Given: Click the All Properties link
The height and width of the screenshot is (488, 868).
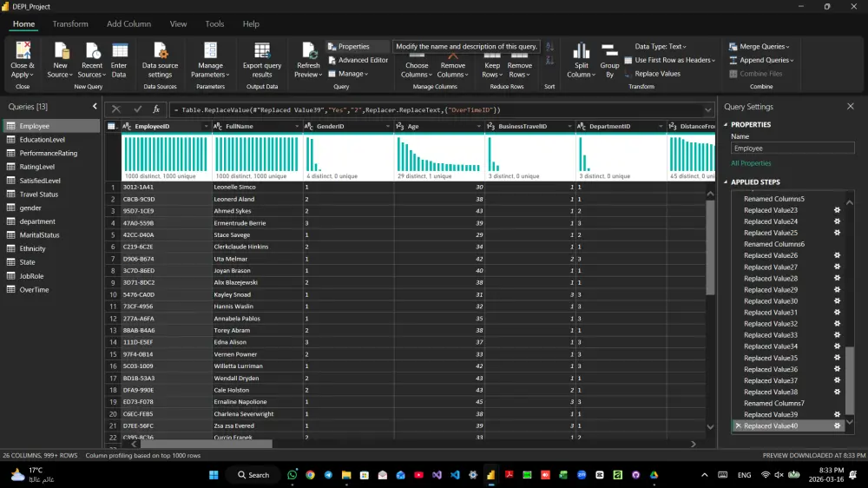Looking at the screenshot, I should click(751, 163).
